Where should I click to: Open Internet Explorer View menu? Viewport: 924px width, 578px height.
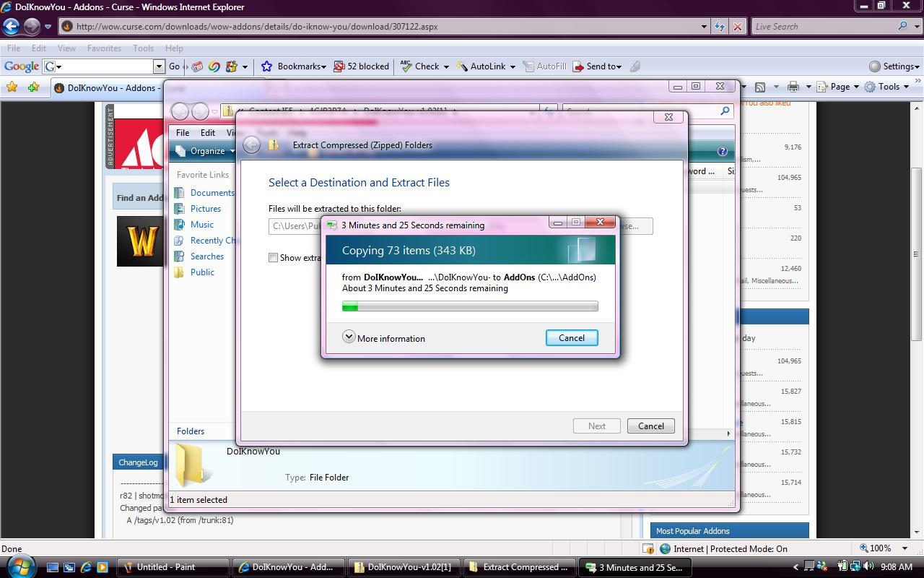[66, 48]
